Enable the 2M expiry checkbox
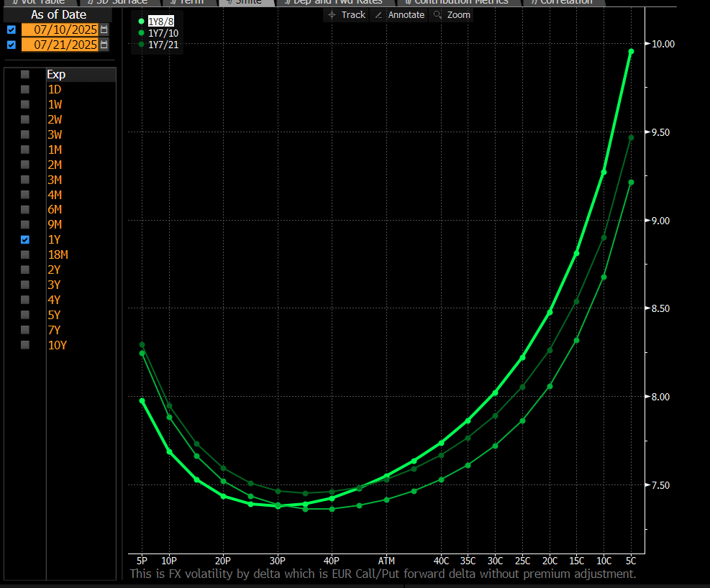The width and height of the screenshot is (710, 588). click(x=25, y=165)
